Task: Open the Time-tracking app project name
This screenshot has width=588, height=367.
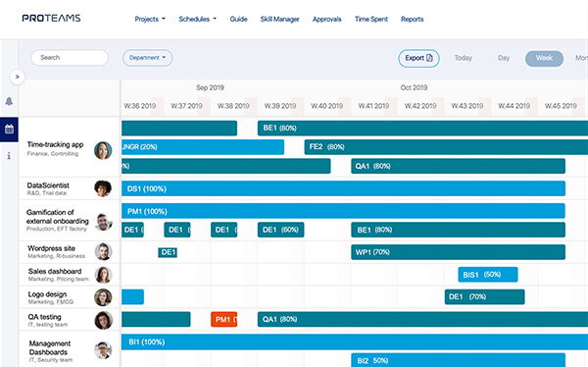Action: tap(55, 144)
